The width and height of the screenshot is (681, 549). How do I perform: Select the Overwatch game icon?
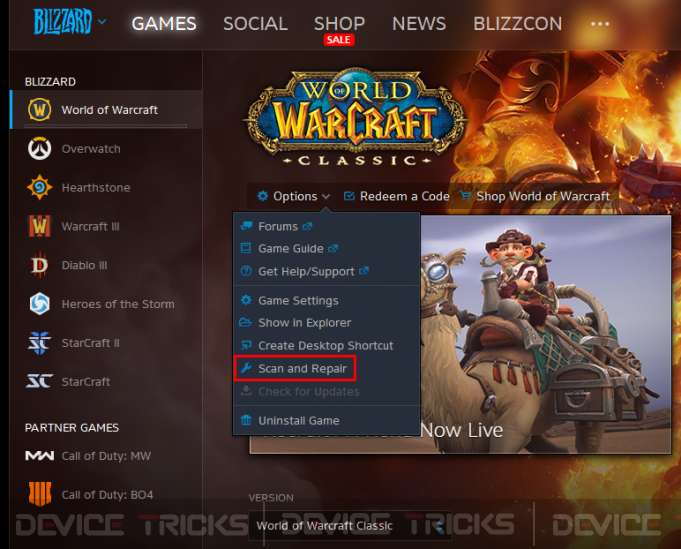(x=40, y=149)
